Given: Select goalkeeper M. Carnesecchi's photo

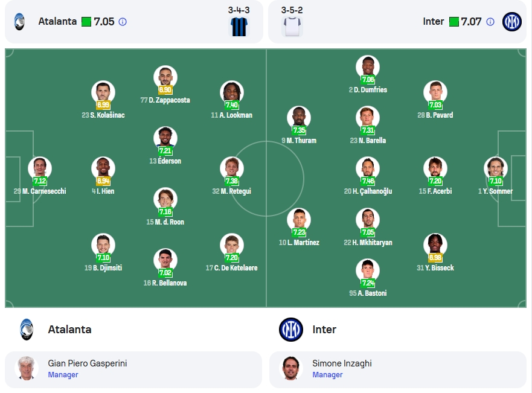Looking at the screenshot, I should pos(40,168).
